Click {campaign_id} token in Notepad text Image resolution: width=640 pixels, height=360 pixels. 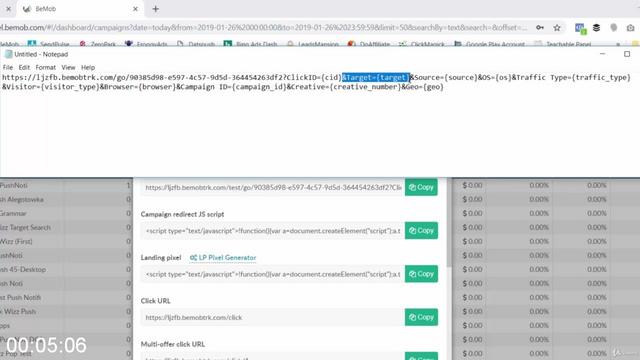[259, 87]
